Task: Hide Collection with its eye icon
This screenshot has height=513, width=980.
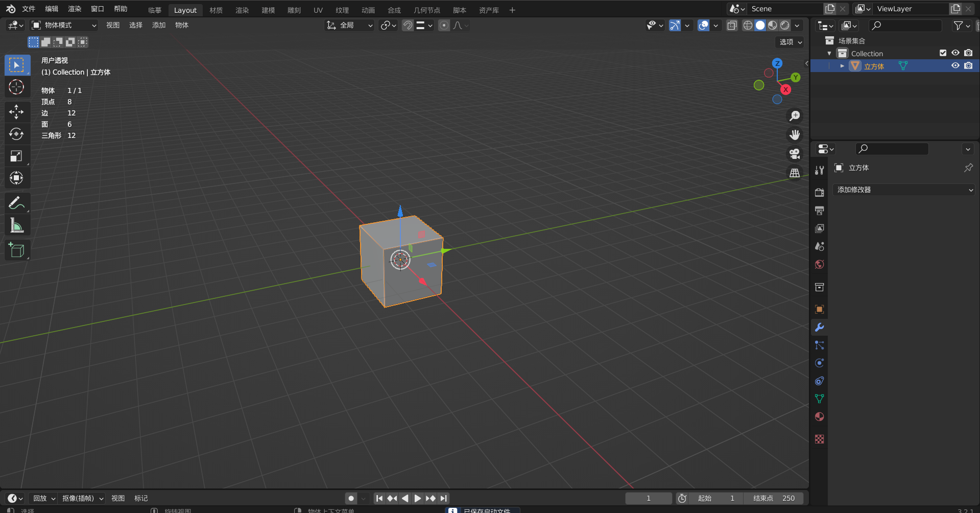Action: pos(955,53)
